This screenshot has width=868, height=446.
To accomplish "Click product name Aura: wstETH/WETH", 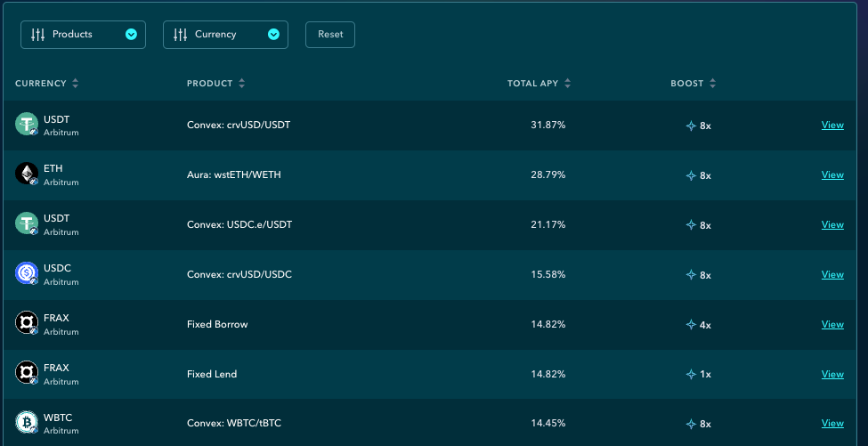I will pos(233,174).
